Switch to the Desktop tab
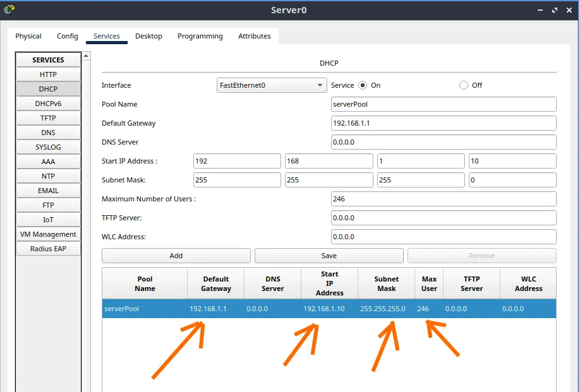This screenshot has width=580, height=392. tap(148, 36)
